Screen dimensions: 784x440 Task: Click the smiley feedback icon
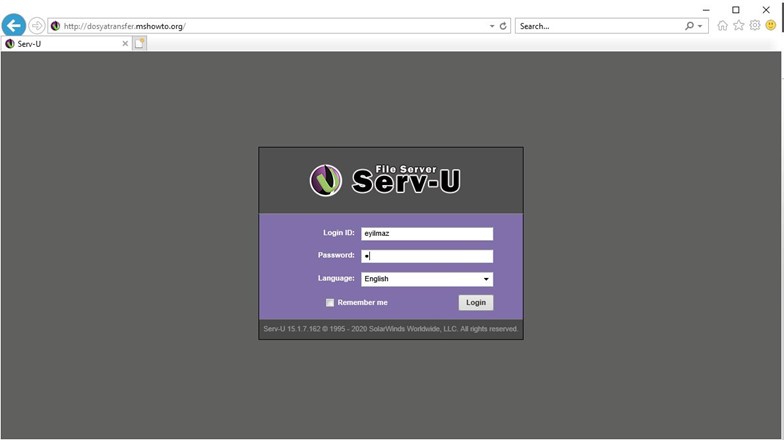point(771,26)
